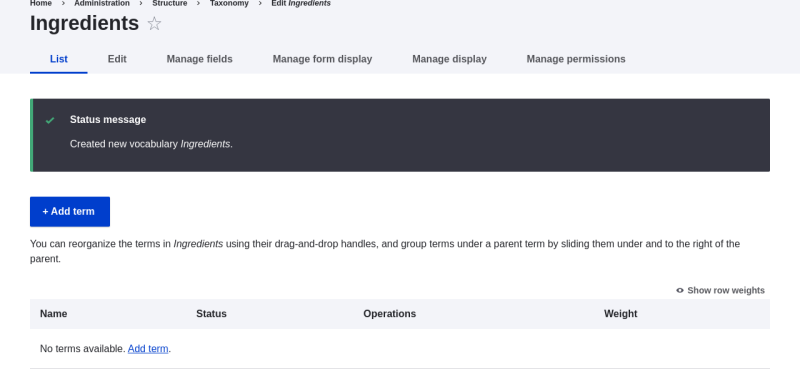
Task: Click the green checkmark in status message
Action: point(50,120)
